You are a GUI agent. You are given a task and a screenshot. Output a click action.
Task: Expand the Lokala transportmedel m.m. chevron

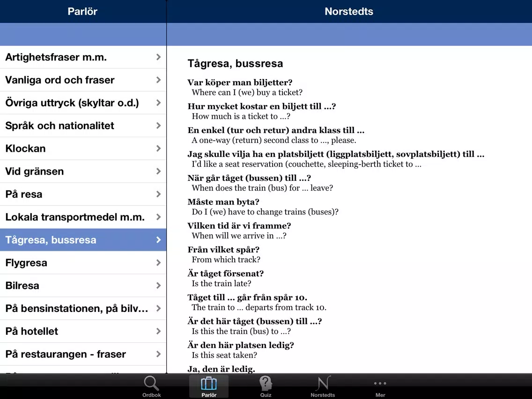pyautogui.click(x=158, y=217)
